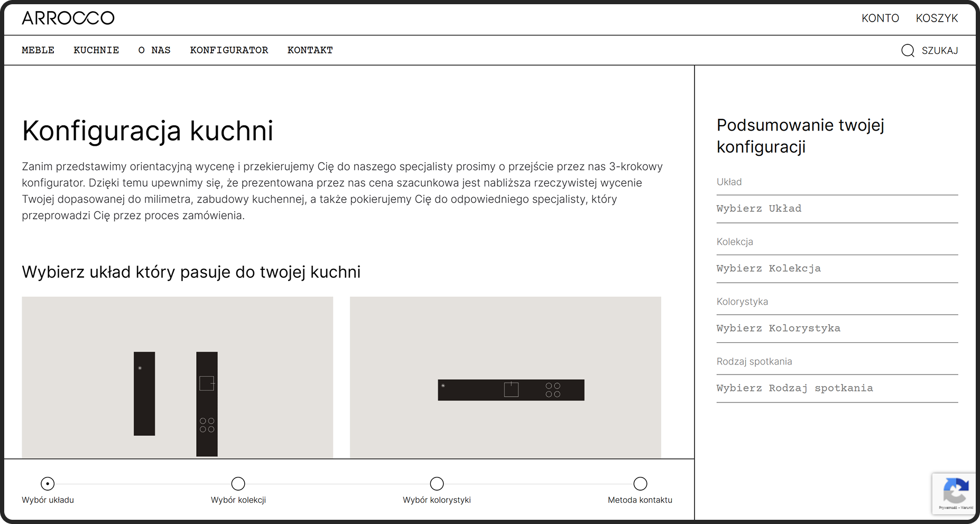Open the Wybierz Rodzaj spotkania field
The image size is (980, 524).
point(837,388)
